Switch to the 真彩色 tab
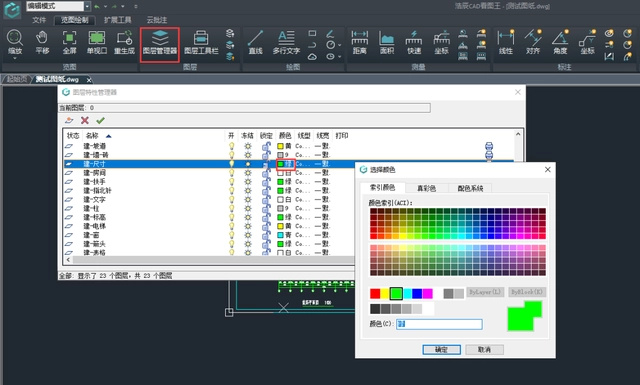Image resolution: width=640 pixels, height=385 pixels. [x=427, y=188]
